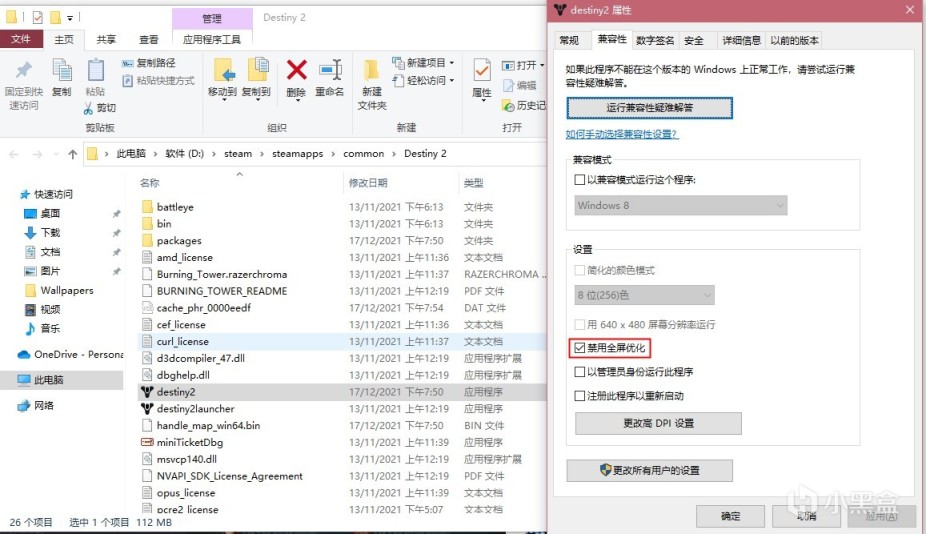Select the cache_phr_0000eedf file
The width and height of the screenshot is (926, 534).
204,308
